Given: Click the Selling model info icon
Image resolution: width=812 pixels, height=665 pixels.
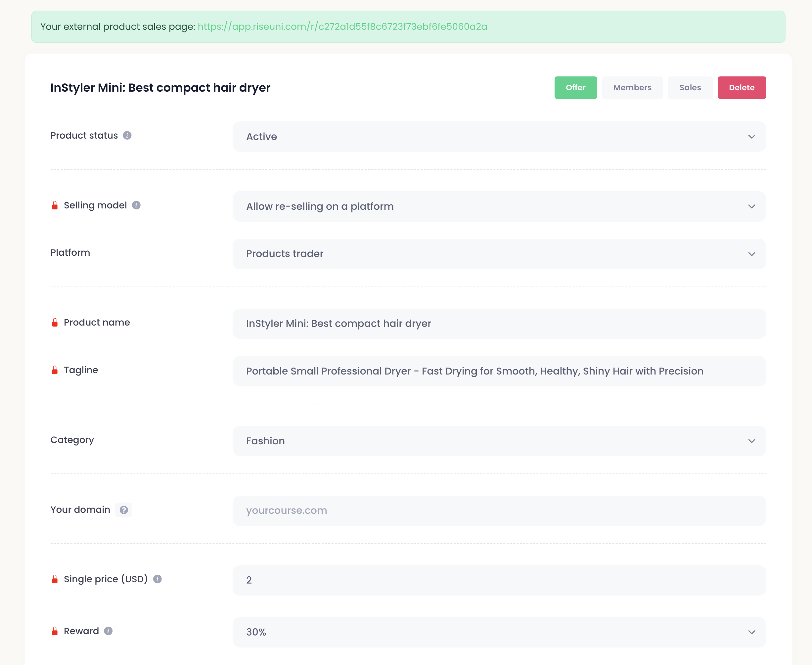Looking at the screenshot, I should tap(136, 205).
